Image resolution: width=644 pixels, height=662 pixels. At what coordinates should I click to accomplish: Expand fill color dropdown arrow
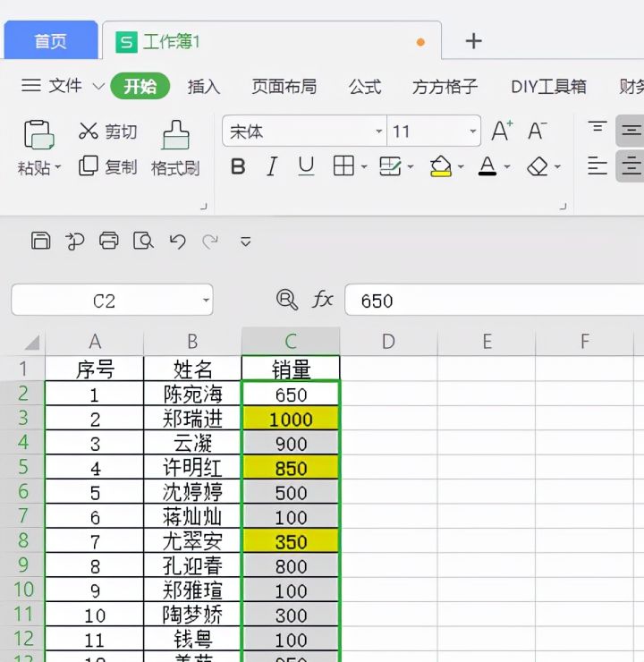click(x=461, y=166)
